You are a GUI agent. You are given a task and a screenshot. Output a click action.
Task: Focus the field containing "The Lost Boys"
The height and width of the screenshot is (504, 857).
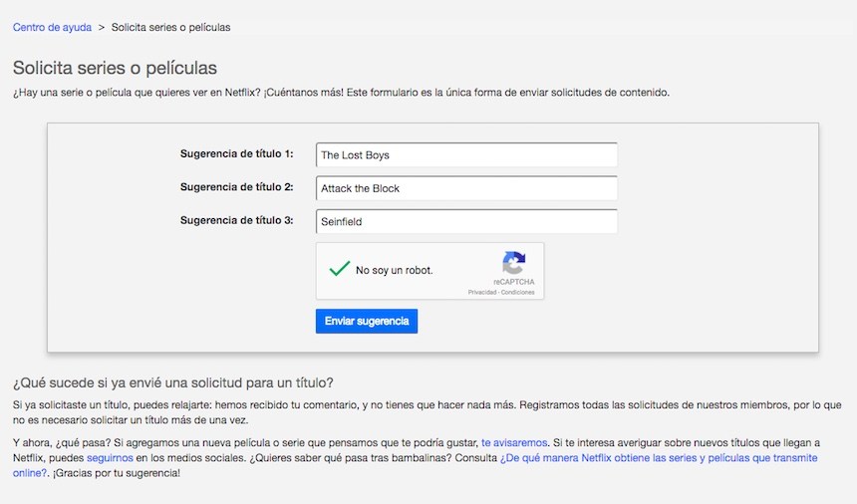click(x=466, y=155)
